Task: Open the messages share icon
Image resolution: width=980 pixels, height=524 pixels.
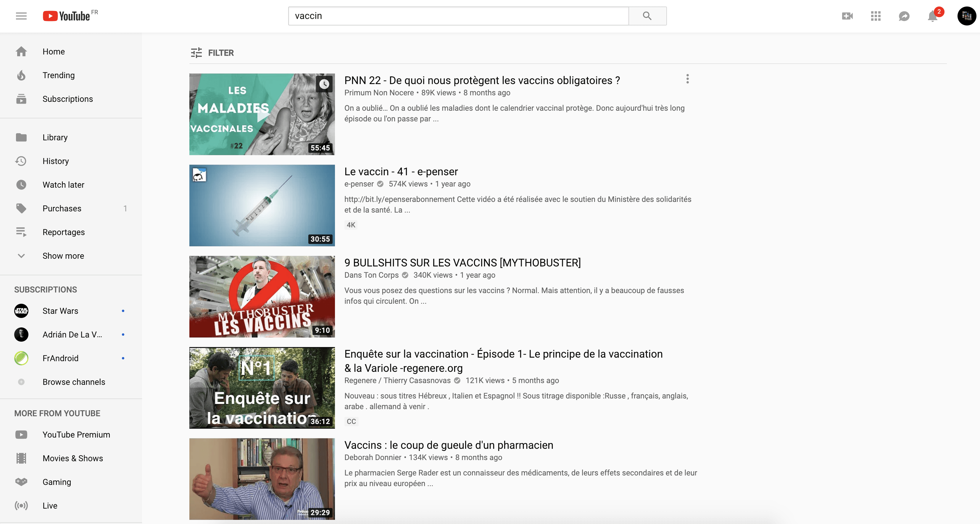Action: (x=904, y=16)
